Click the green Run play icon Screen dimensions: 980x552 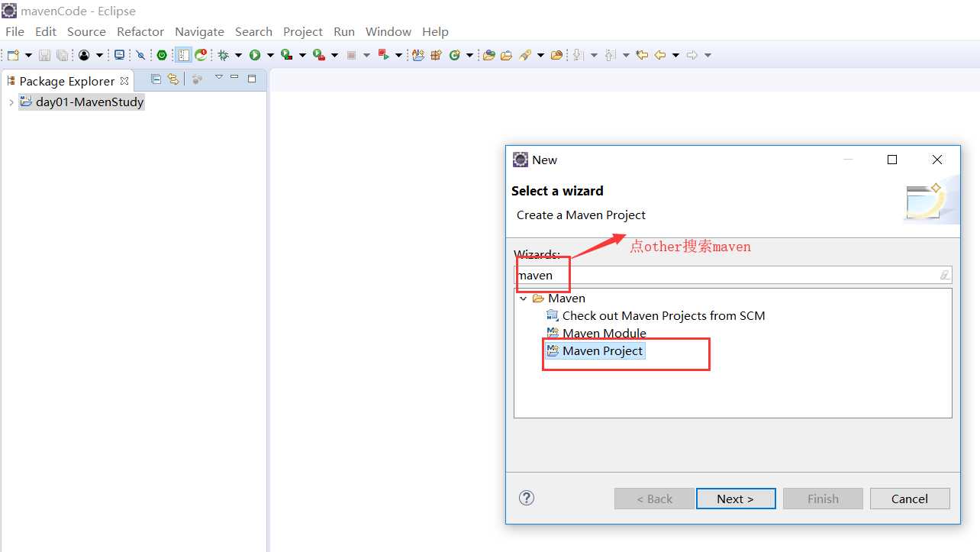pos(255,55)
